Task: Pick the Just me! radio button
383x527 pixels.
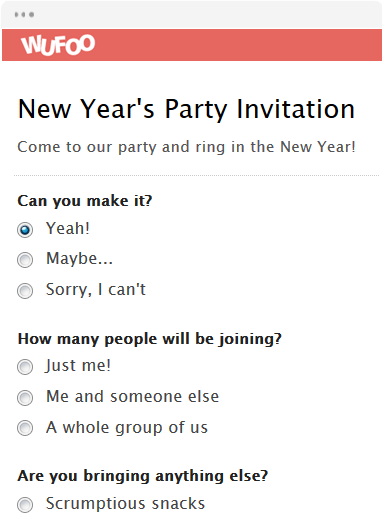Action: 25,367
